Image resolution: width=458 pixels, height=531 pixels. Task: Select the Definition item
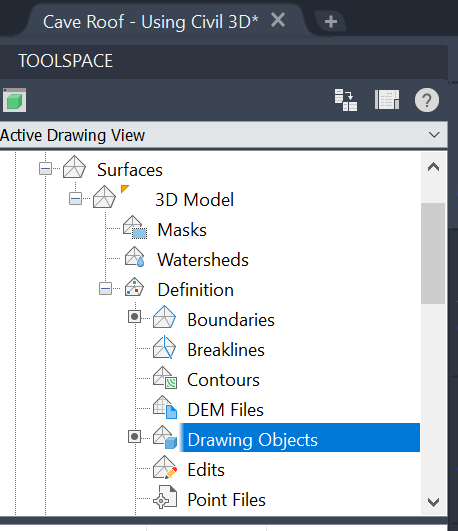195,290
